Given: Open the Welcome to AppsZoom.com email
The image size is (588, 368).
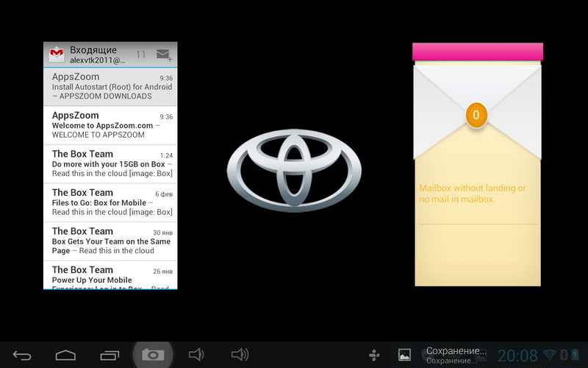Looking at the screenshot, I should tap(110, 125).
